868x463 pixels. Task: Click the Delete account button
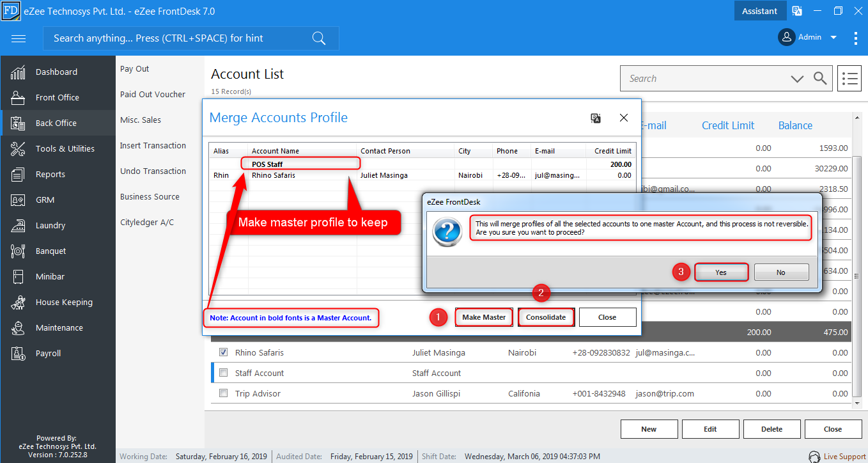click(x=771, y=429)
